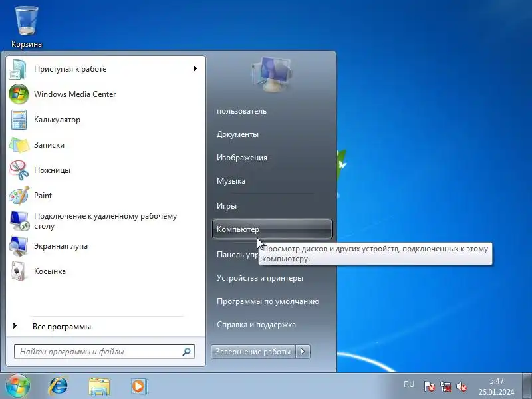Open Action Center flag tray icon
The image size is (532, 399).
click(x=429, y=386)
